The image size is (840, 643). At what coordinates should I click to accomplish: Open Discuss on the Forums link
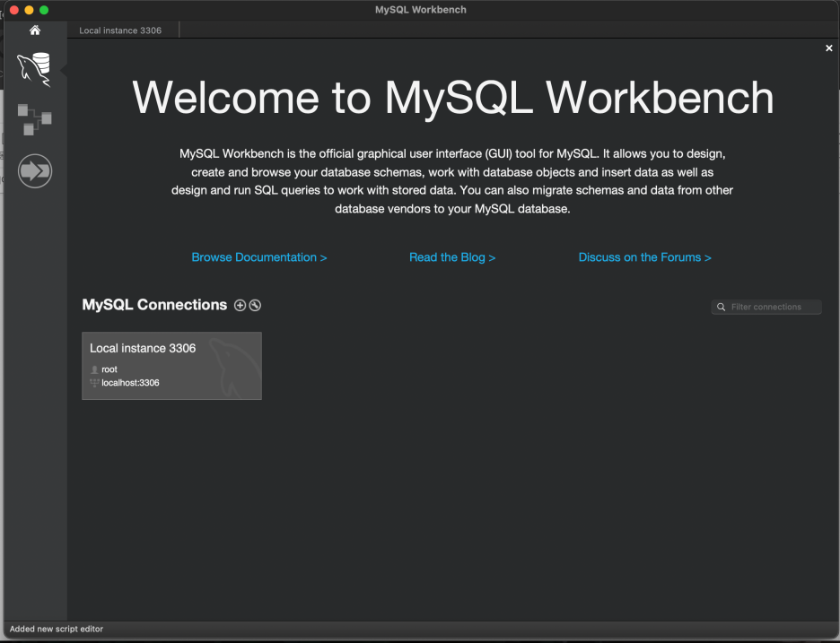pyautogui.click(x=645, y=257)
